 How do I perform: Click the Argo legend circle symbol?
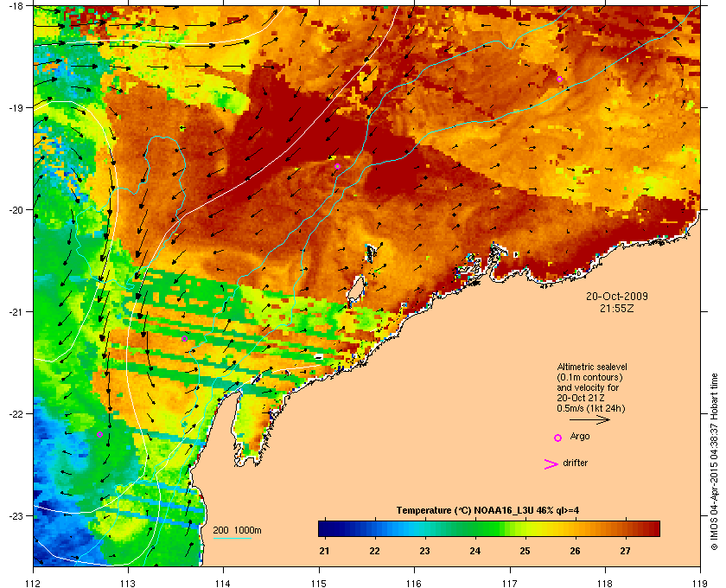558,438
